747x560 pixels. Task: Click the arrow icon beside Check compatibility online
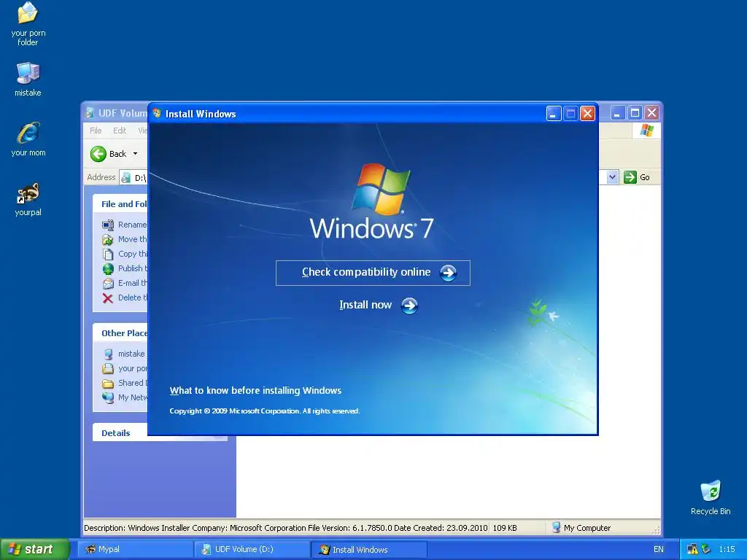click(448, 273)
